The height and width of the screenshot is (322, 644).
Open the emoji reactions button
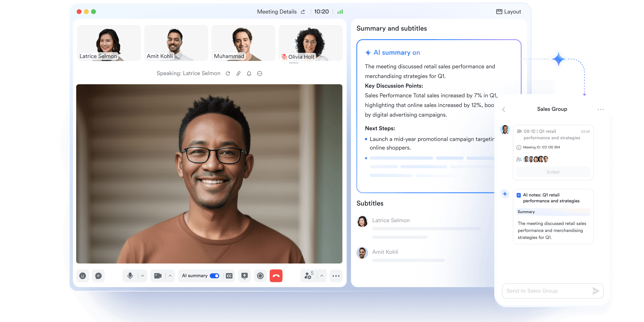pos(83,276)
